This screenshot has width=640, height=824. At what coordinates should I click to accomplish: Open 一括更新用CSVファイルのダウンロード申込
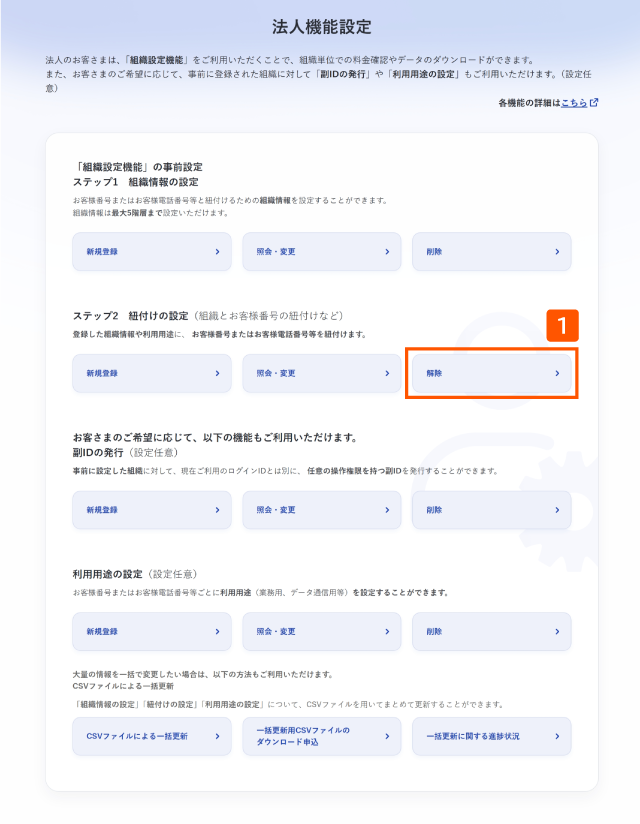click(x=322, y=736)
